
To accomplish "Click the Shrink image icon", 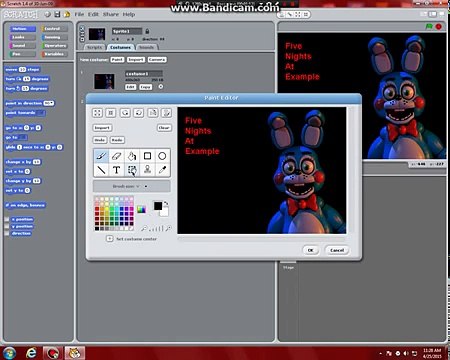I will [111, 113].
